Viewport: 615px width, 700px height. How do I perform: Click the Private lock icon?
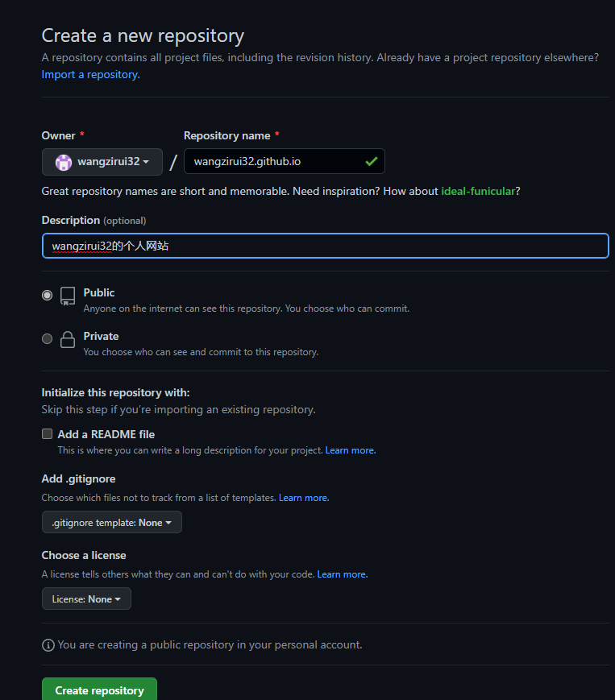(68, 339)
